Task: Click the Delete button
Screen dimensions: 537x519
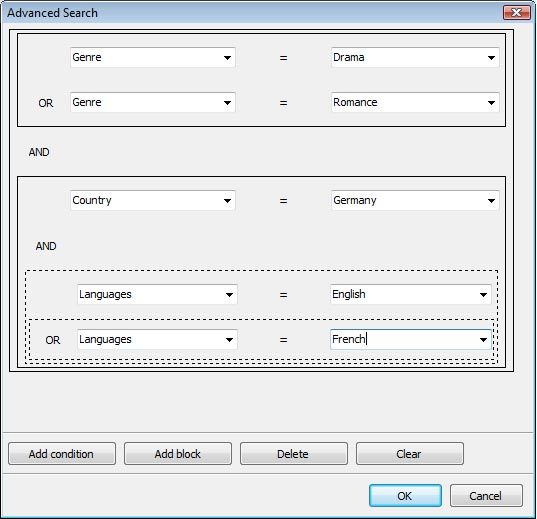Action: coord(294,454)
